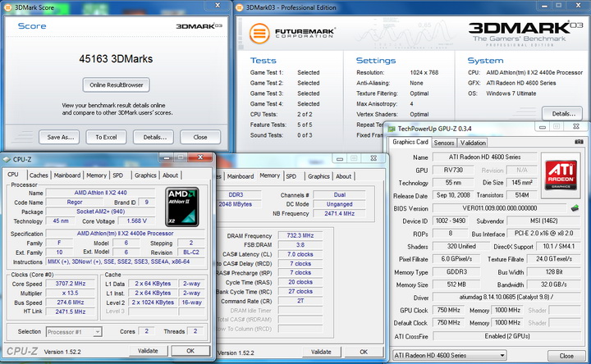Screen dimensions: 591x364
Task: Click the HT Link value 2471.5 MHz
Action: pyautogui.click(x=71, y=312)
